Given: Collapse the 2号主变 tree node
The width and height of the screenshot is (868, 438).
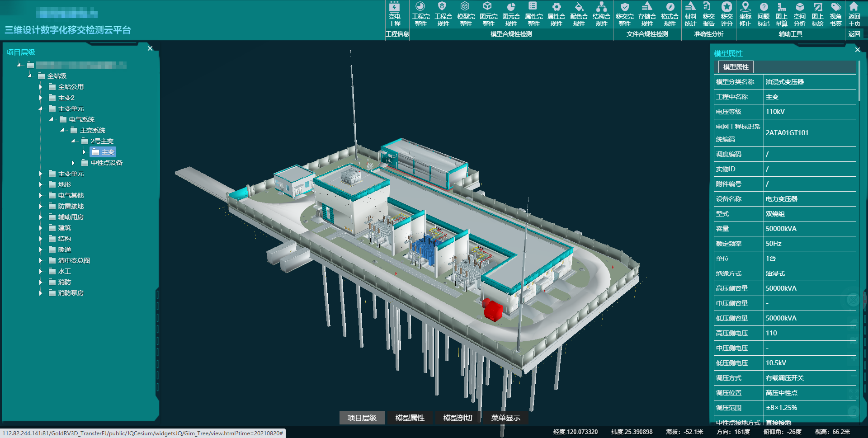Looking at the screenshot, I should (73, 141).
